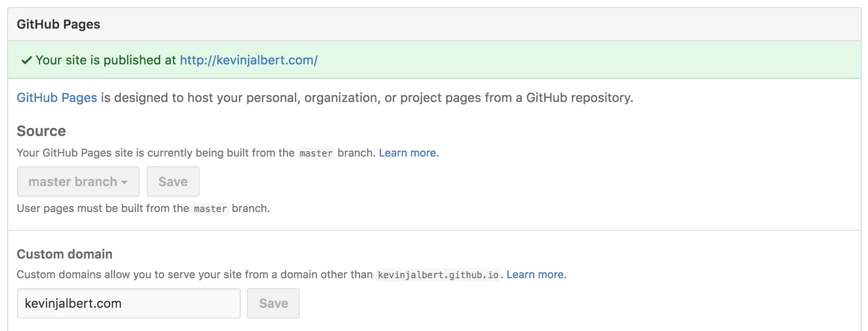Click 'User pages must be built' note

click(x=143, y=208)
